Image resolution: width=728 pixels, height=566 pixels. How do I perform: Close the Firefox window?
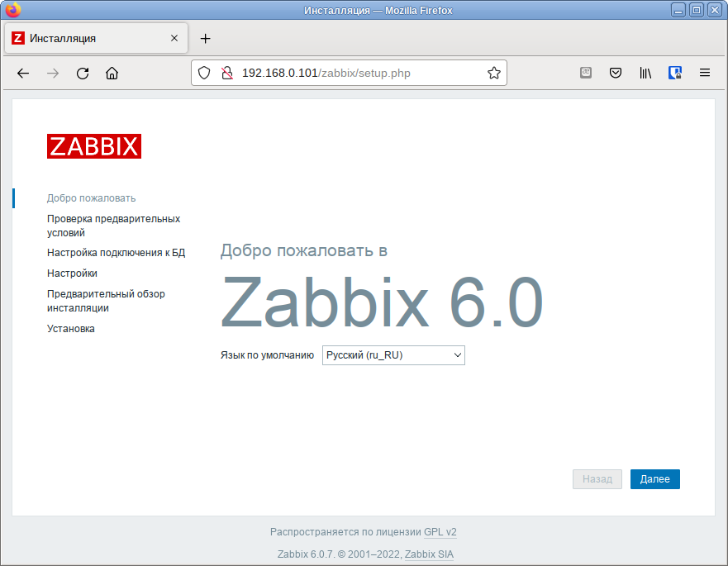715,10
